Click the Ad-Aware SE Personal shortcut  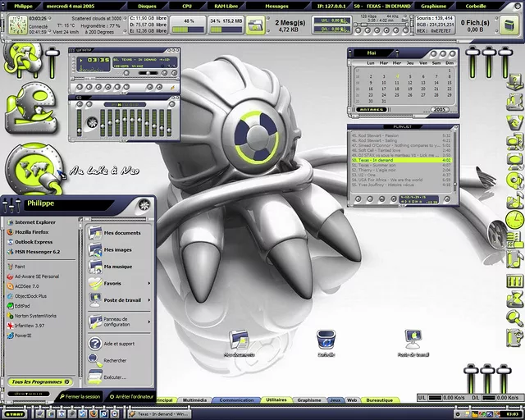coord(36,276)
